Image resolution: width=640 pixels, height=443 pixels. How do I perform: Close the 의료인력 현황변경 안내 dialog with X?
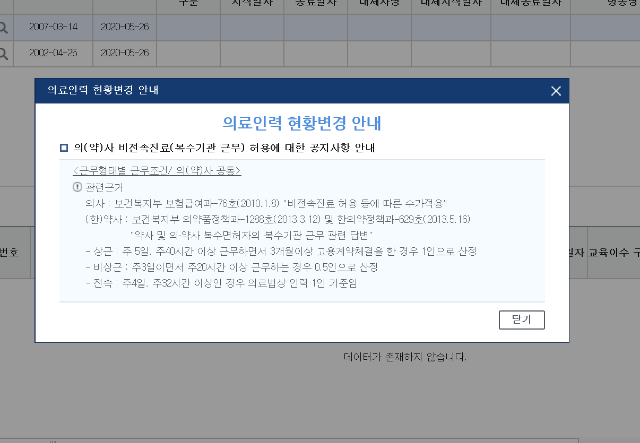tap(556, 91)
